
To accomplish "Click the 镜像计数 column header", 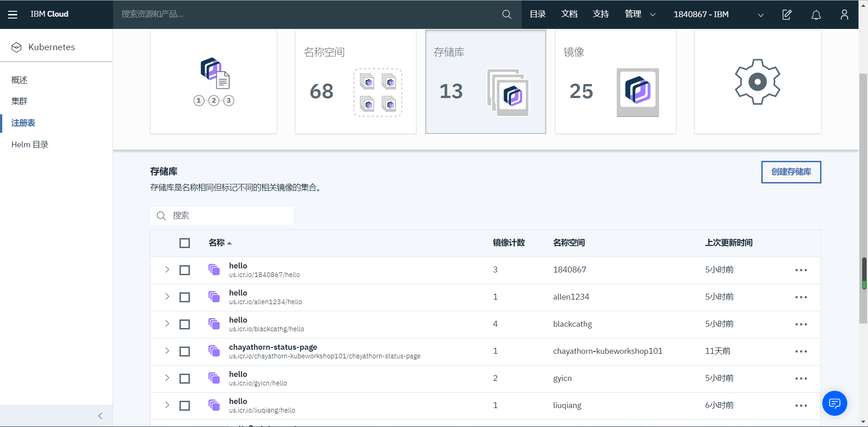I will click(x=509, y=243).
